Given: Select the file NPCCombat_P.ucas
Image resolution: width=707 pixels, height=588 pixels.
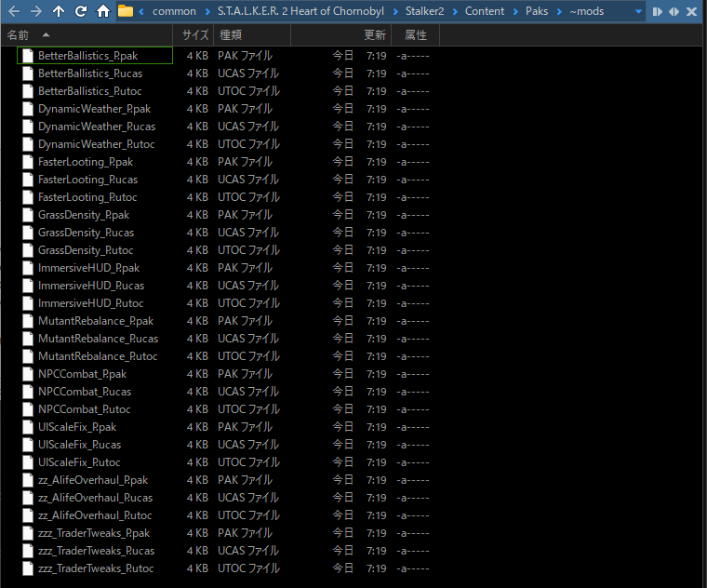Looking at the screenshot, I should point(85,392).
